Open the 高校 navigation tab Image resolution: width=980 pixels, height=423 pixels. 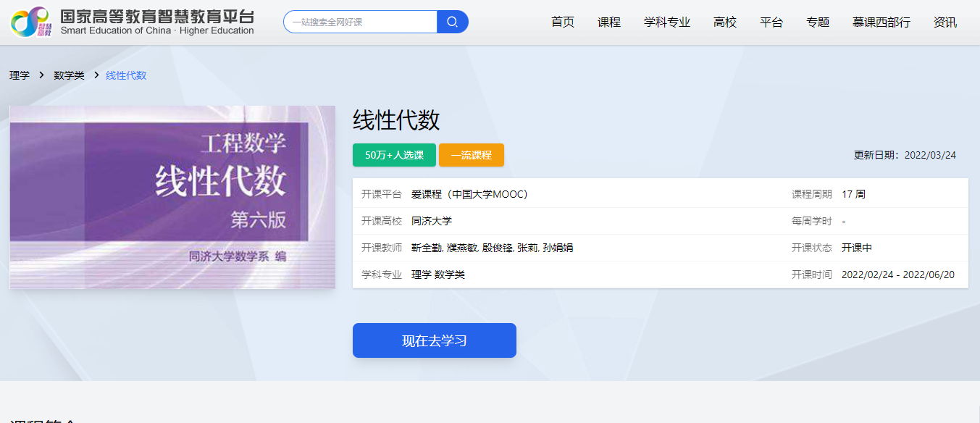click(x=725, y=22)
